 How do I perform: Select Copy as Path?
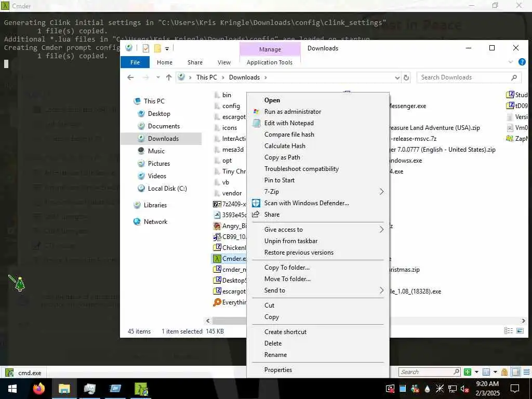282,157
